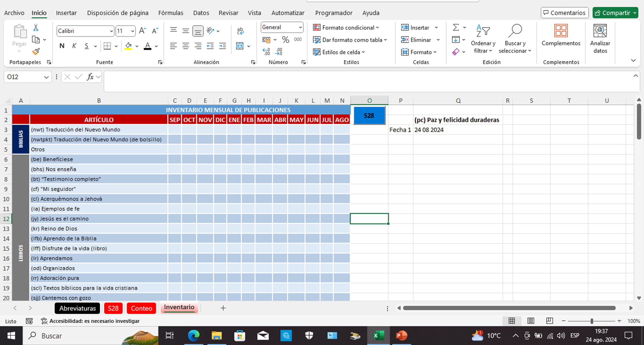Apply percent style format
This screenshot has width=644, height=345.
click(x=285, y=40)
